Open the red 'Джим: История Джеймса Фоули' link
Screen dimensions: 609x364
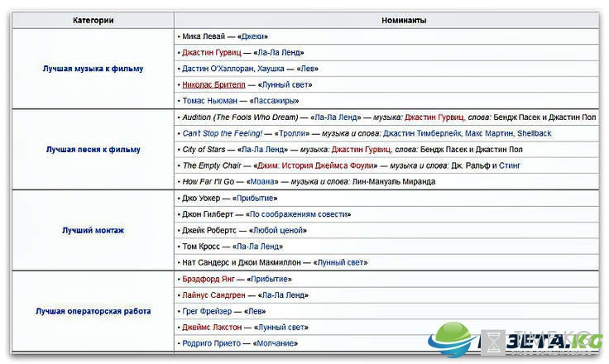(x=315, y=166)
